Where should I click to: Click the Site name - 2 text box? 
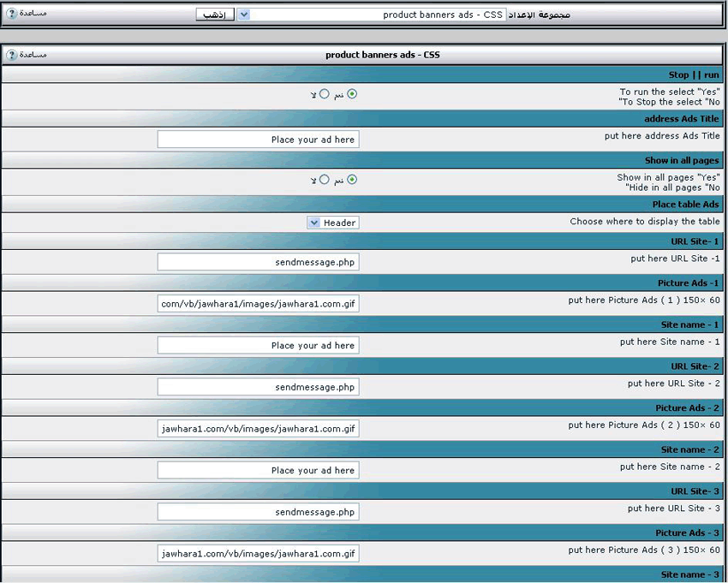pyautogui.click(x=258, y=471)
